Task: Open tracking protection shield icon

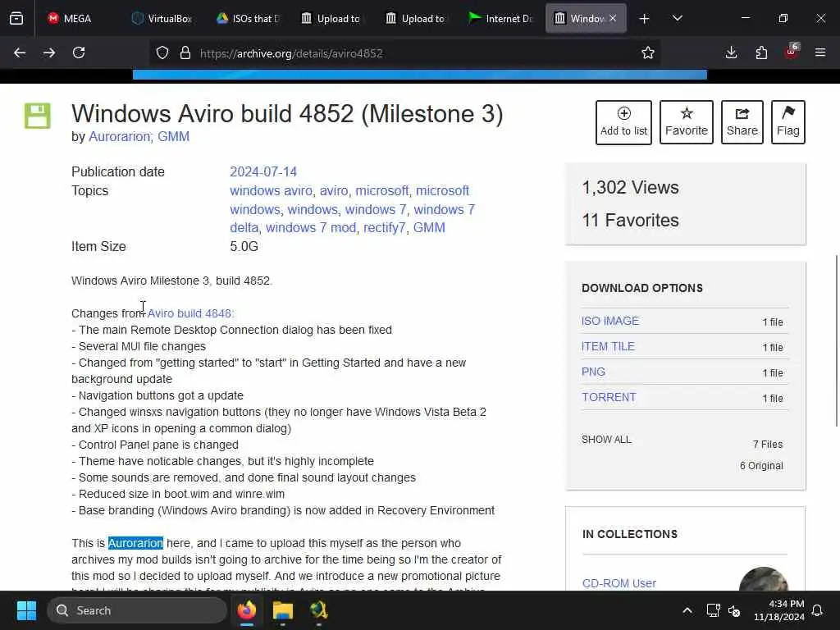Action: click(x=162, y=53)
